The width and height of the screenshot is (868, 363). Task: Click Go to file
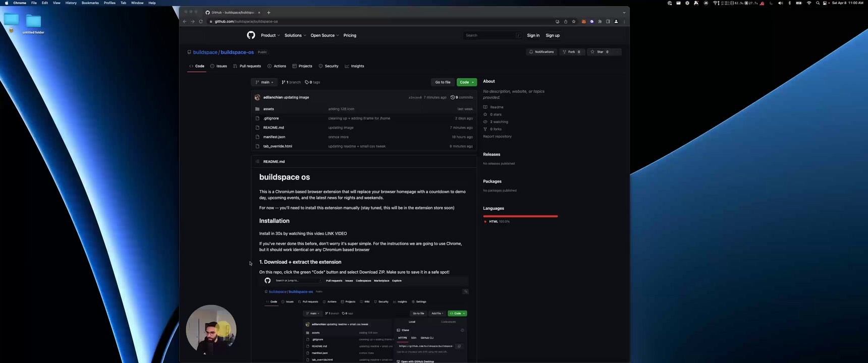click(x=443, y=82)
